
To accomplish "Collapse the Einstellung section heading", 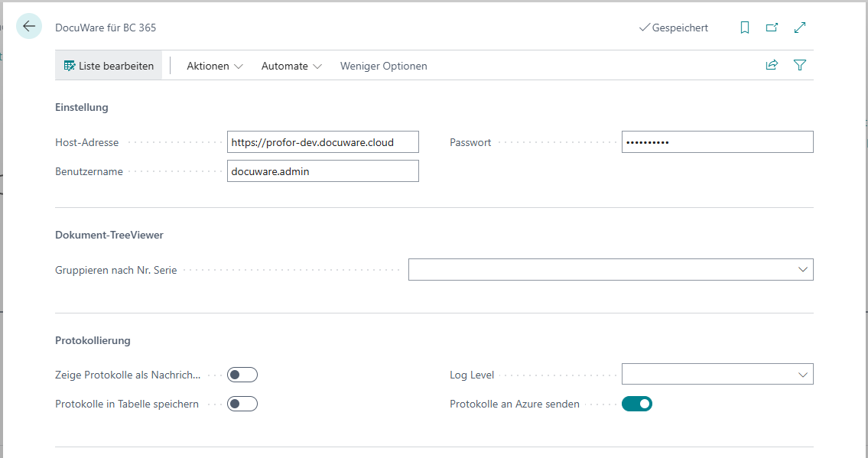I will click(x=82, y=107).
